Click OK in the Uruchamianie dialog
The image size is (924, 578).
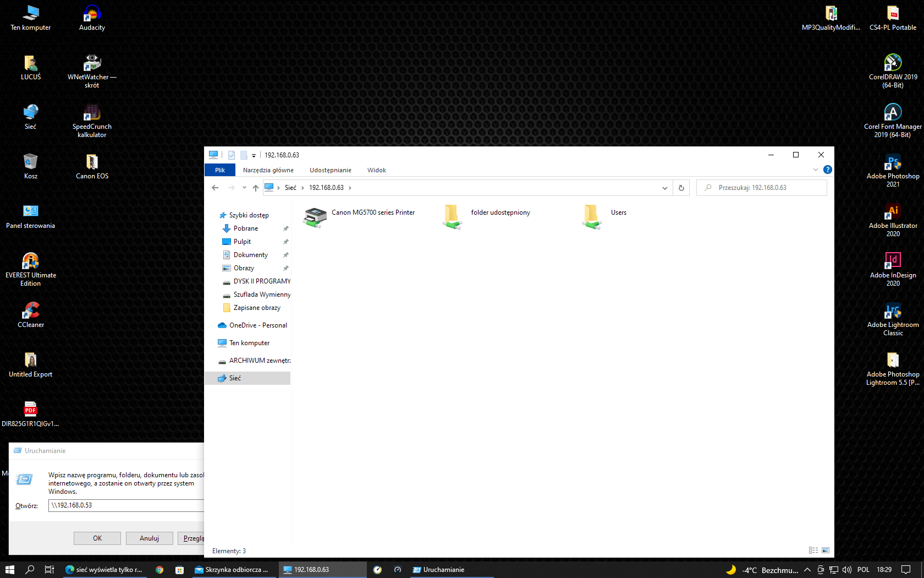pos(97,538)
